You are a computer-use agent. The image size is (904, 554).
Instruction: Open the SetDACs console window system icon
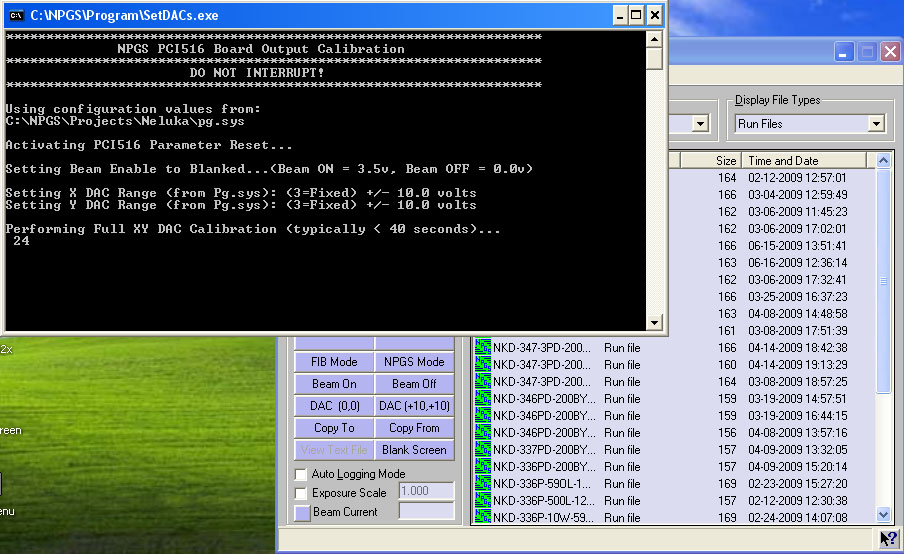tap(16, 15)
